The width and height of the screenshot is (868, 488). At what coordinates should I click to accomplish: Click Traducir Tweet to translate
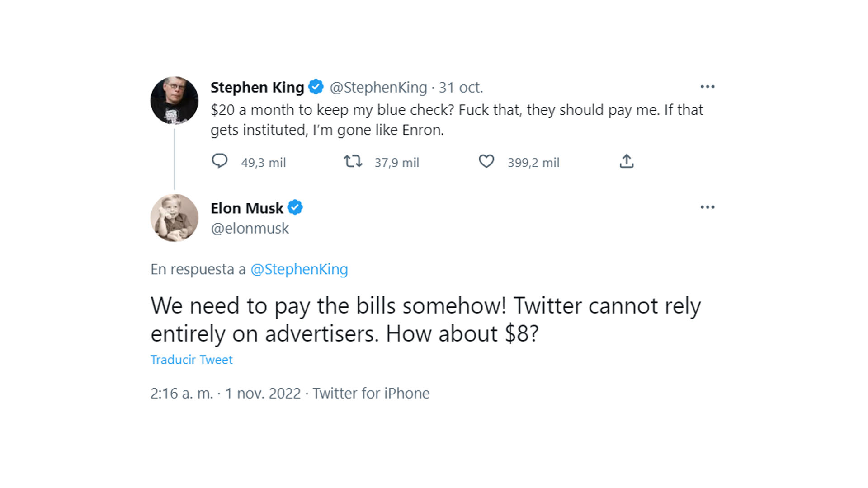tap(191, 360)
